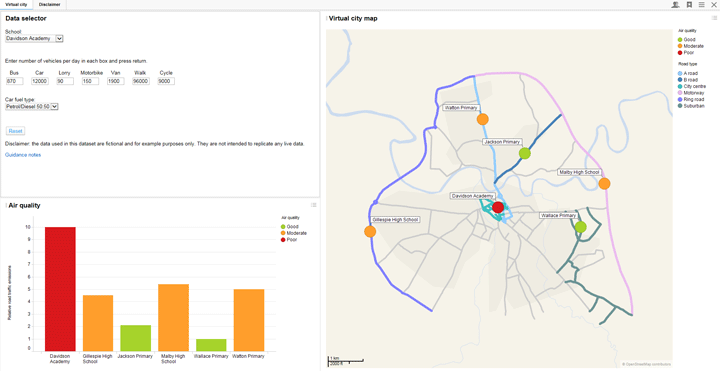This screenshot has width=720, height=371.
Task: Open the School dropdown showing Davidson Academy
Action: pyautogui.click(x=34, y=39)
